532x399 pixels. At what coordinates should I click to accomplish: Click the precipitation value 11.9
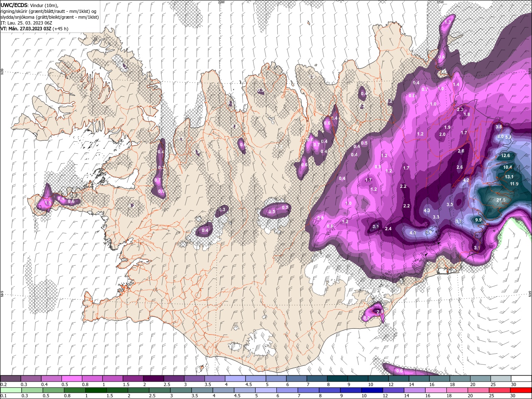tap(514, 184)
